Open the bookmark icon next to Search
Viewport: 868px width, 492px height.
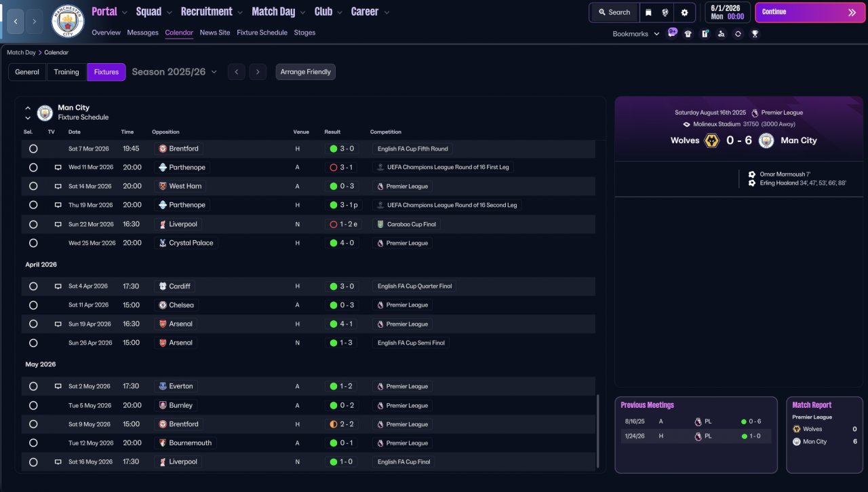(x=648, y=12)
